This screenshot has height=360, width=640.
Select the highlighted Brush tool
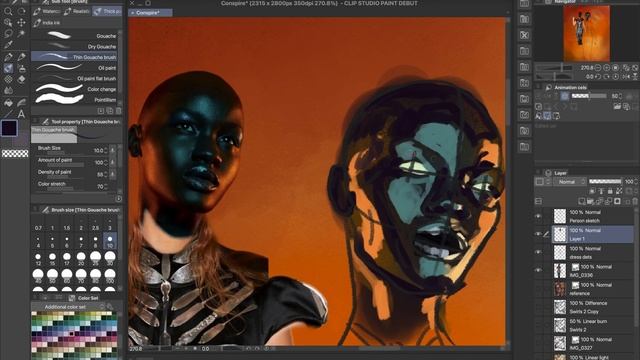tap(8, 68)
